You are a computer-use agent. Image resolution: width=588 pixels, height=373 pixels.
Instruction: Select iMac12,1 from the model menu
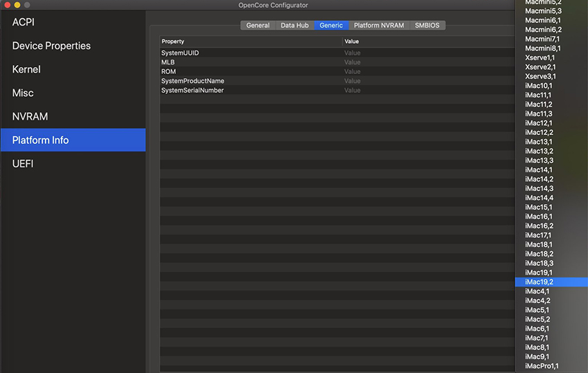(x=551, y=123)
